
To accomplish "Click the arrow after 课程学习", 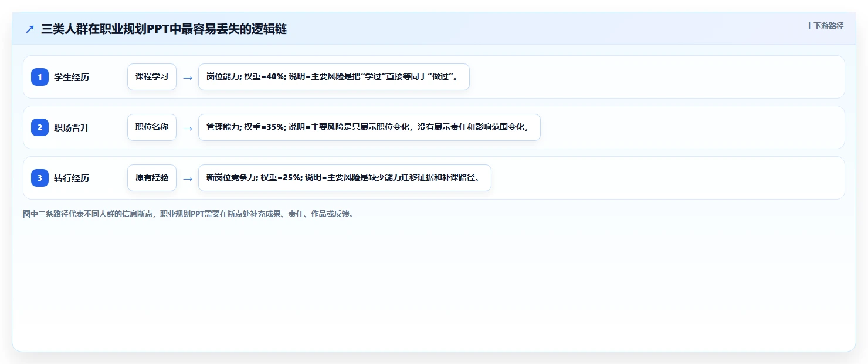I will 188,77.
